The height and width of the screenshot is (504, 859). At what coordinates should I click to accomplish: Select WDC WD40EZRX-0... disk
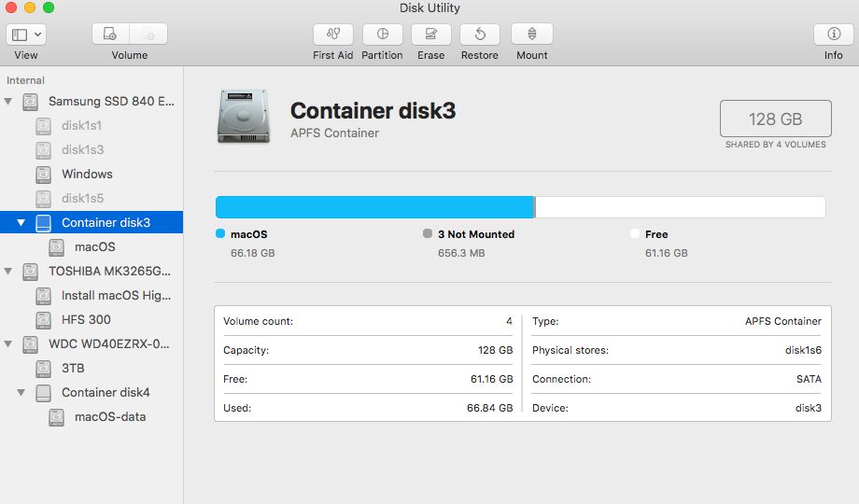point(92,344)
